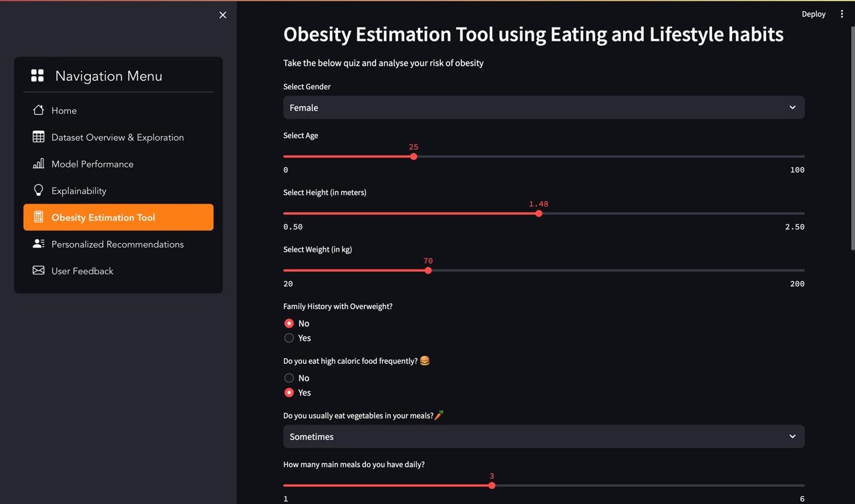Image resolution: width=855 pixels, height=504 pixels.
Task: Click the person icon for Personalized Recommendations
Action: tap(39, 244)
